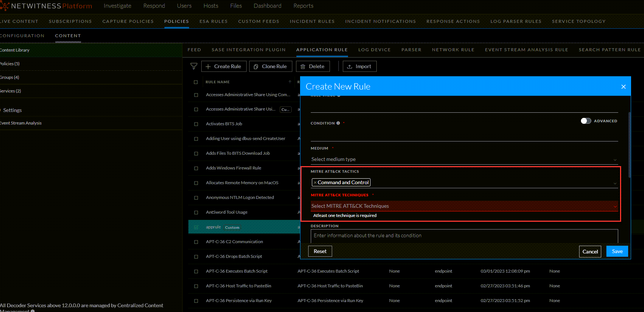Screen dimensions: 644x312
Task: Expand the Settings section in sidebar
Action: tap(11, 110)
